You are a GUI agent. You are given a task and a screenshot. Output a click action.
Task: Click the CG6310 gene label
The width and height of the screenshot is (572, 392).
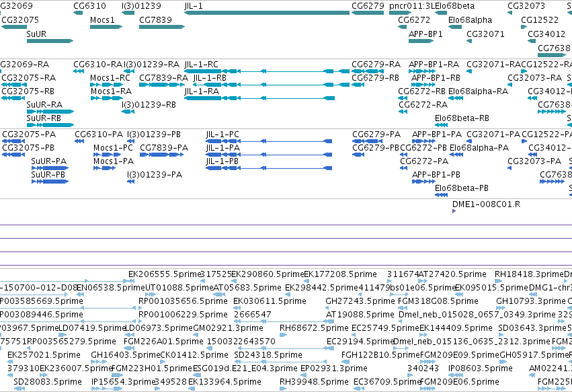point(90,6)
